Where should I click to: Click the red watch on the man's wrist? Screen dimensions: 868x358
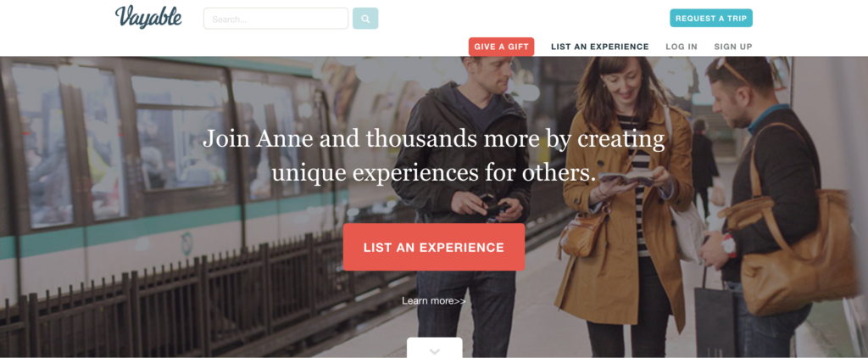click(x=728, y=245)
